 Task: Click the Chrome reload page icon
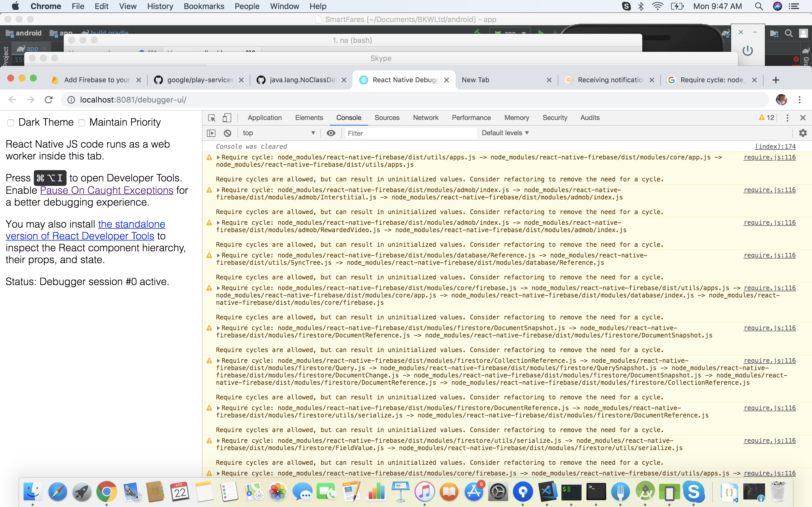[x=49, y=100]
